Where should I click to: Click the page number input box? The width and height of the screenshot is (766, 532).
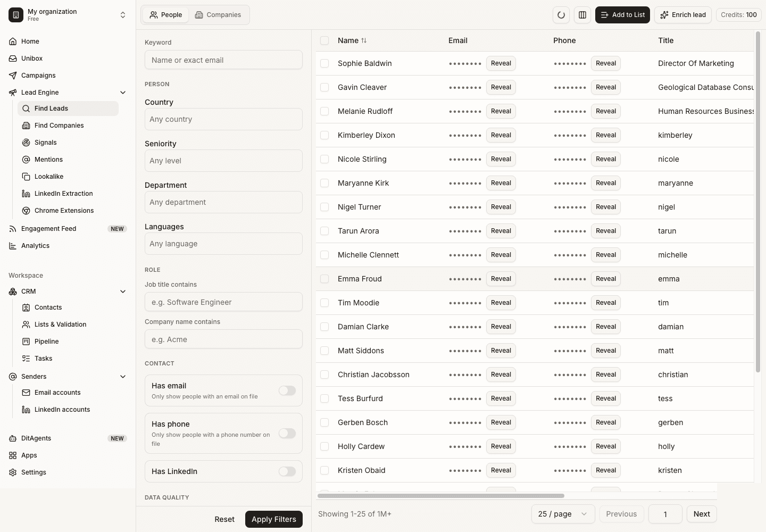tap(665, 514)
